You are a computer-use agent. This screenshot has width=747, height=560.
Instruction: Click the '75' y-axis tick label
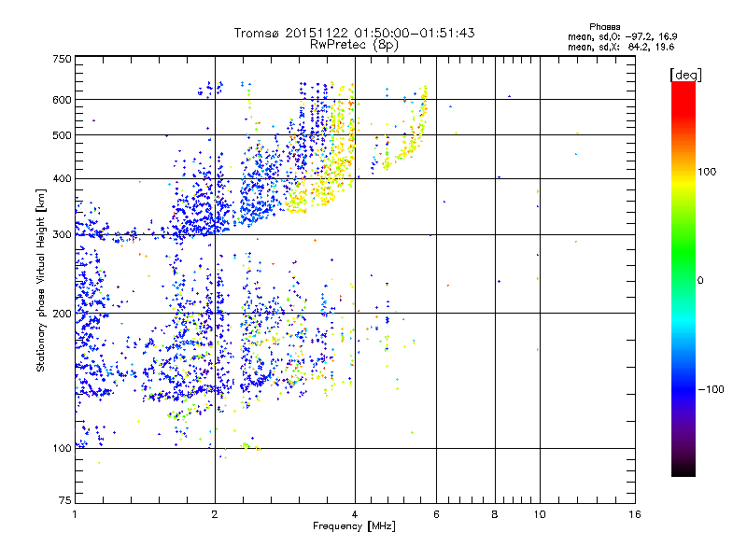pos(65,500)
